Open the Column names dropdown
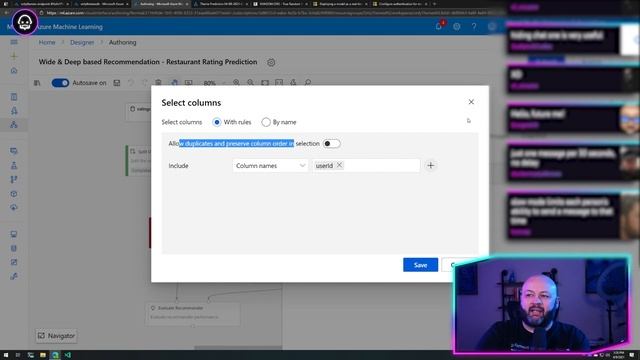Image resolution: width=640 pixels, height=360 pixels. point(270,166)
